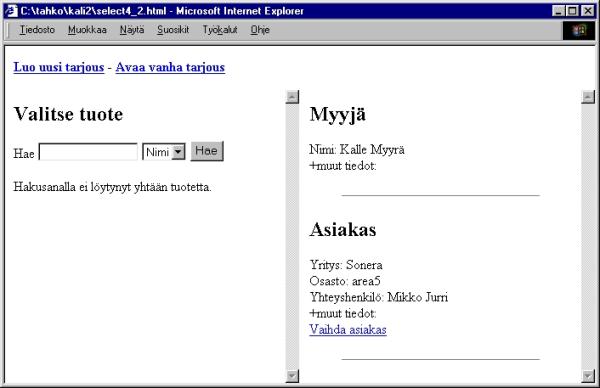600x388 pixels.
Task: Maximize the Internet Explorer window
Action: coord(572,11)
